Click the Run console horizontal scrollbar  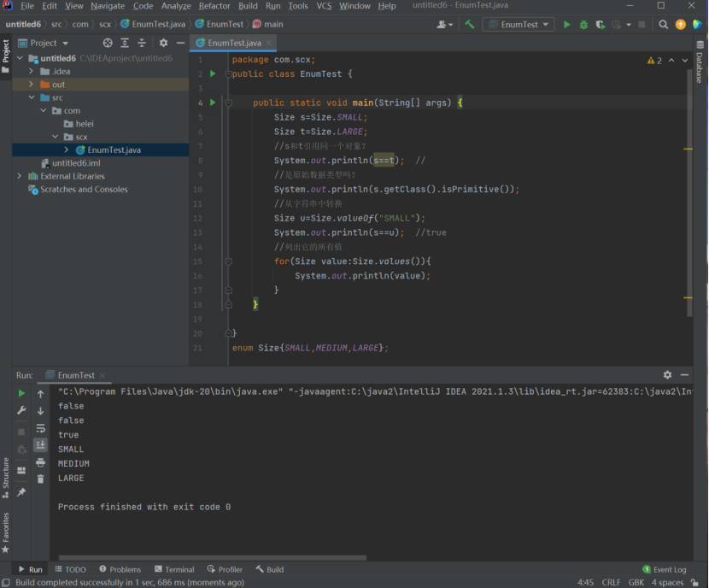214,558
